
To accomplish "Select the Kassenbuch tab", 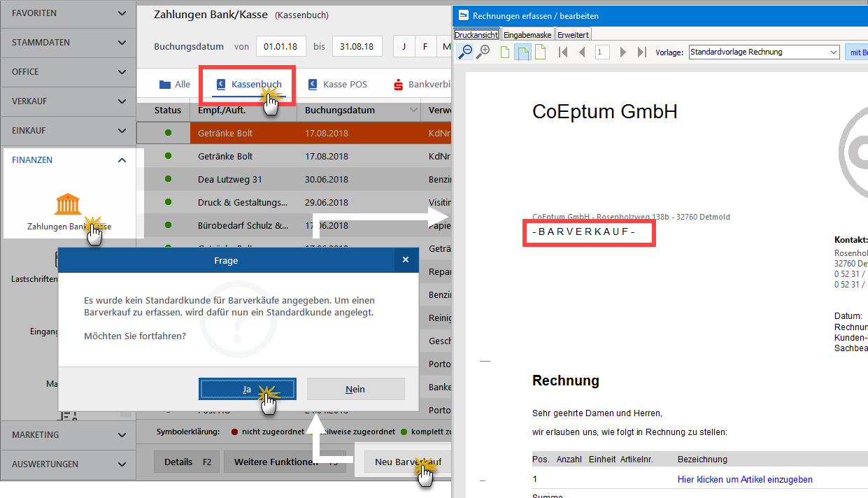I will coord(249,85).
